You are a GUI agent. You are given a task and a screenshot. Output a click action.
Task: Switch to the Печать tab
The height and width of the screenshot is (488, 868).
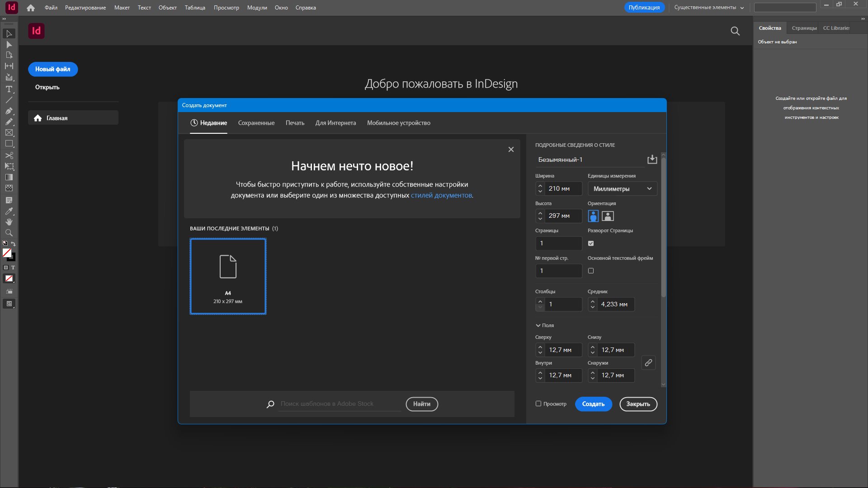[295, 123]
